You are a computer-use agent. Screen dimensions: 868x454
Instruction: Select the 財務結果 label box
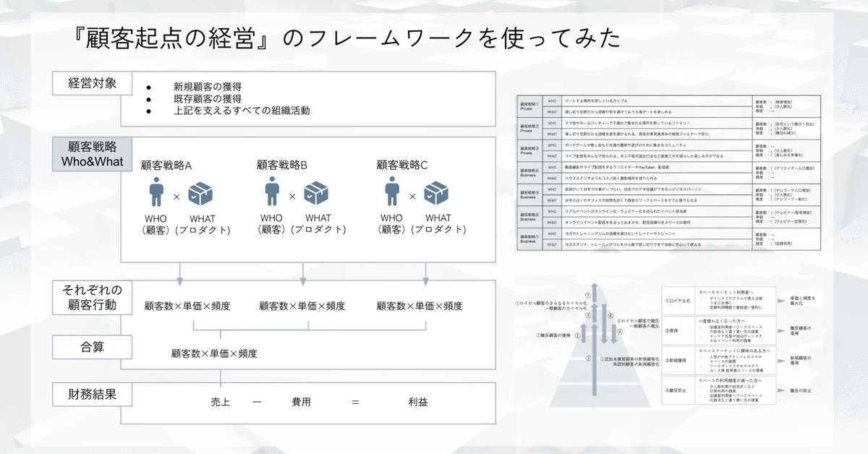click(93, 395)
